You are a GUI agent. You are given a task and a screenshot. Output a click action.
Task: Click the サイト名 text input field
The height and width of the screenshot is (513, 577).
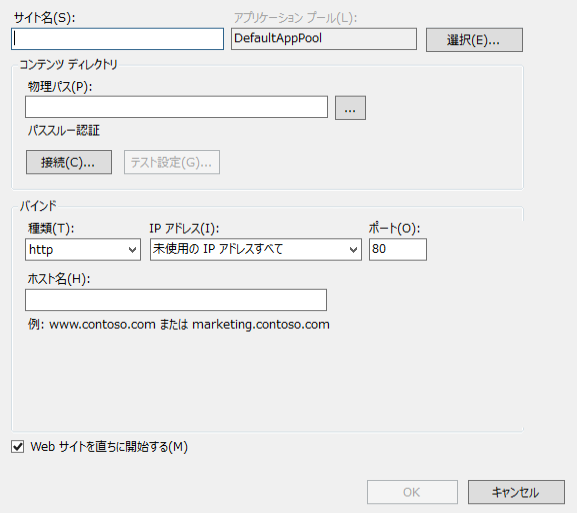(117, 39)
